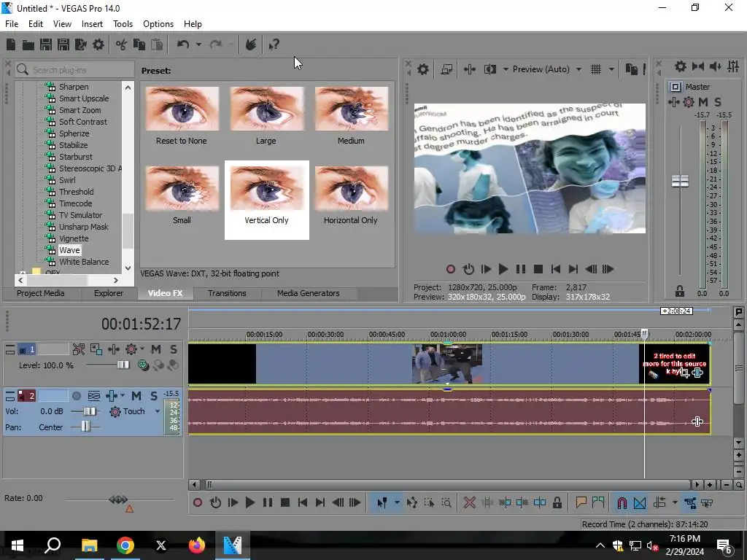
Task: Toggle Automatic Crossfades icon
Action: tap(640, 502)
